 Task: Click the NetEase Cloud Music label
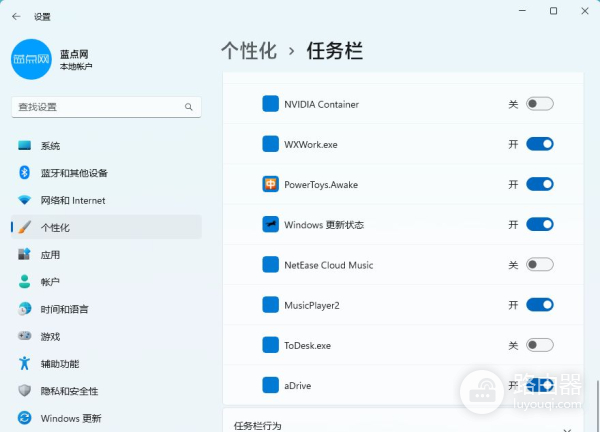(329, 265)
